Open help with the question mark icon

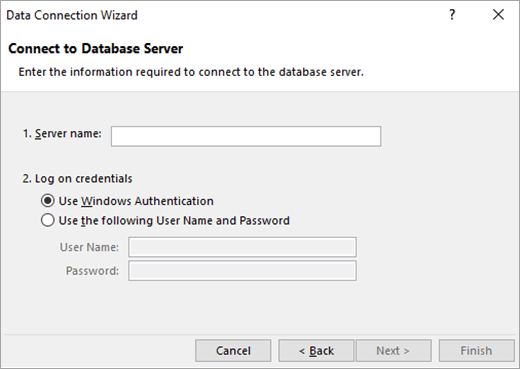(452, 15)
